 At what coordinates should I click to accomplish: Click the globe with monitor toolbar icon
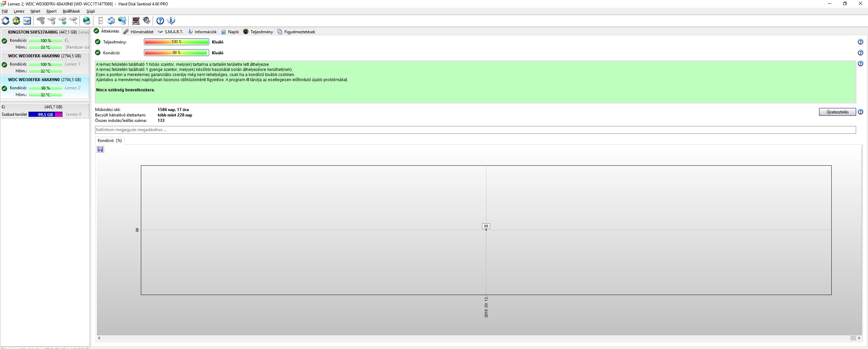tap(122, 21)
